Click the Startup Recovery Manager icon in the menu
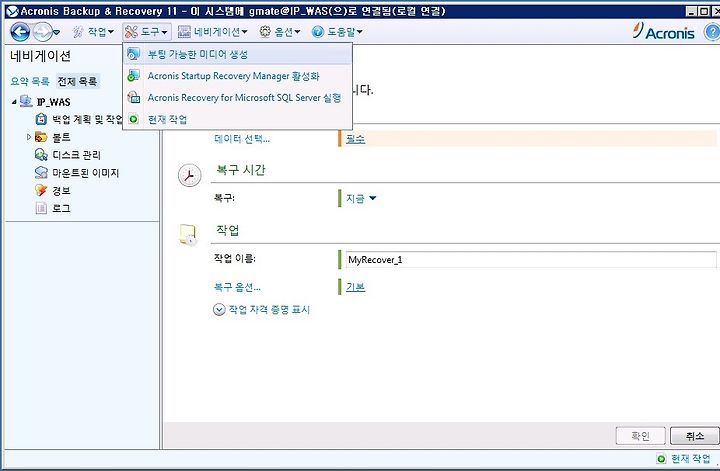 [x=134, y=76]
